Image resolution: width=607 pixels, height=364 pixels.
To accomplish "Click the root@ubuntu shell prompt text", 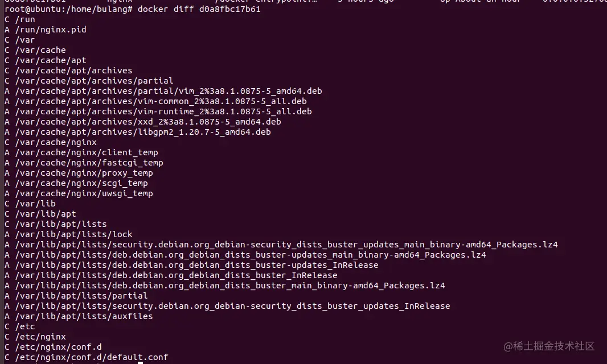I will (x=68, y=9).
